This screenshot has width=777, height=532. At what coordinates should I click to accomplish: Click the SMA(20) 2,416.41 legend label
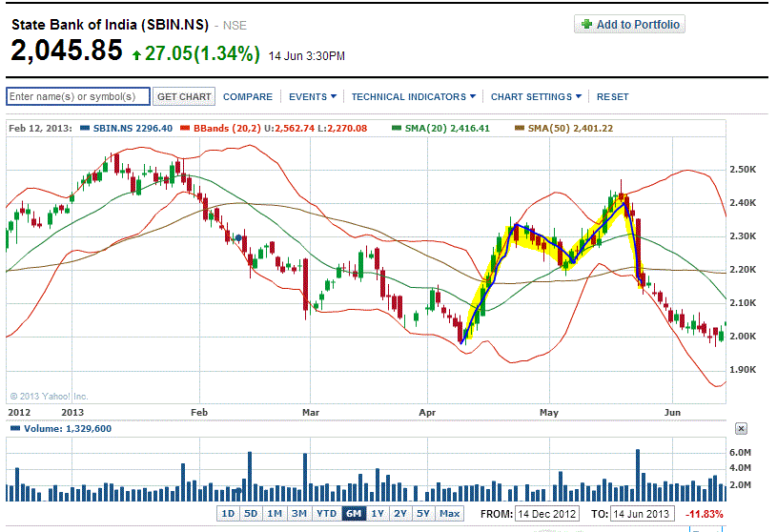pyautogui.click(x=447, y=129)
